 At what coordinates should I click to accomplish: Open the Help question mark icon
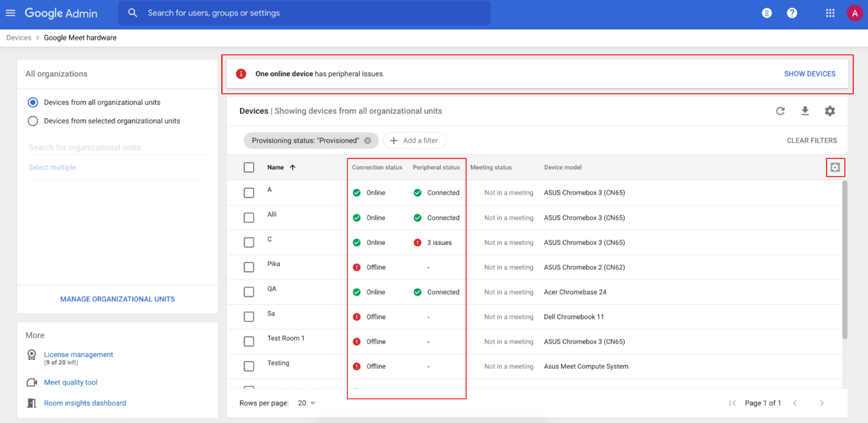pyautogui.click(x=792, y=13)
